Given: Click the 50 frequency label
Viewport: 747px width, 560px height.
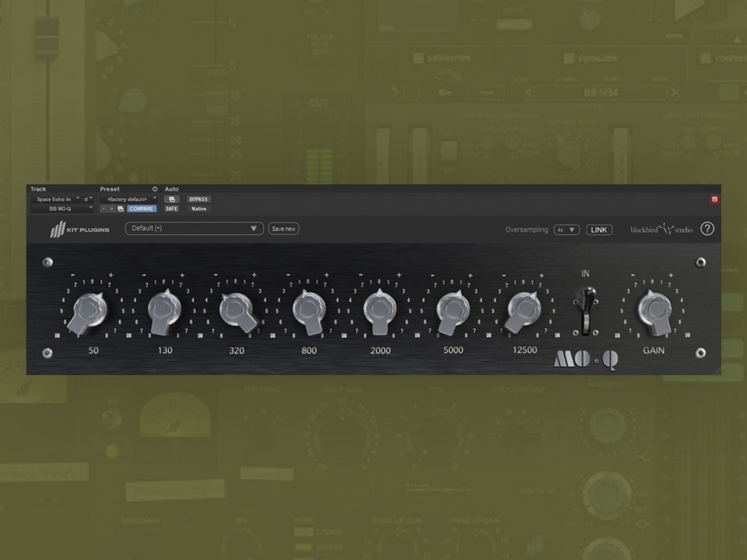Looking at the screenshot, I should (x=93, y=351).
